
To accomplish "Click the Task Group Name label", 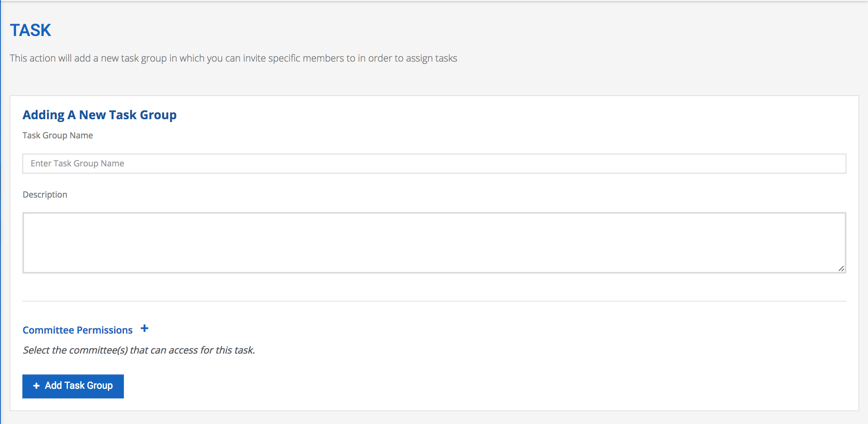I will [58, 136].
